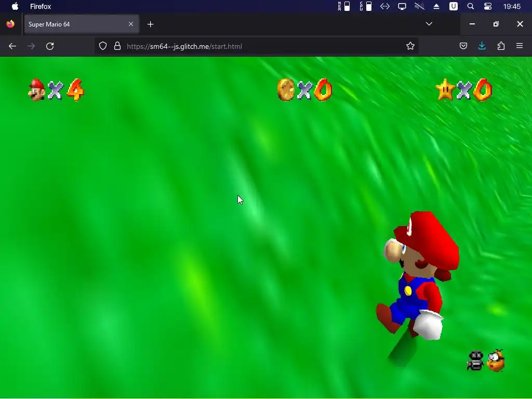Bookmark this page with the star
Viewport: 532px width, 399px height.
click(x=410, y=46)
